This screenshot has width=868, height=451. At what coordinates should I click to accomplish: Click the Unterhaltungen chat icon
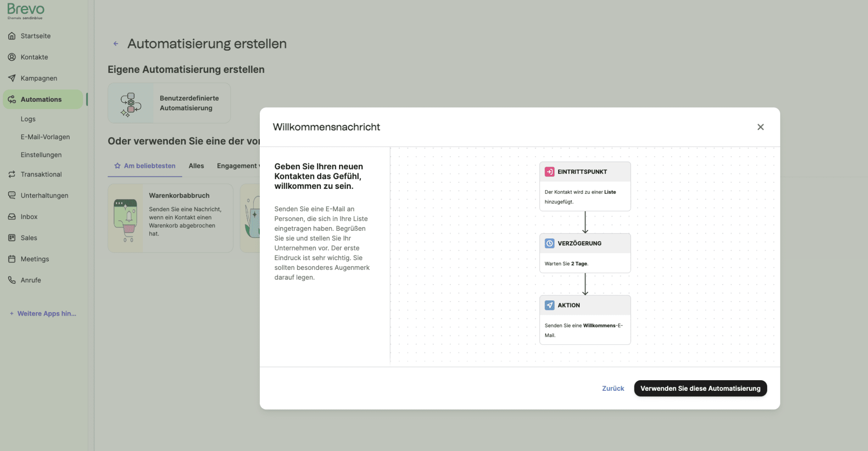[x=12, y=195]
